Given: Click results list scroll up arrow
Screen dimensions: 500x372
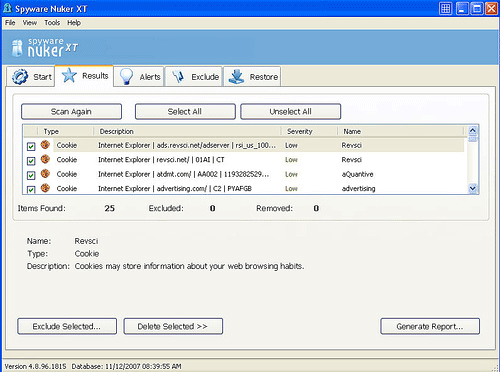Looking at the screenshot, I should click(473, 130).
